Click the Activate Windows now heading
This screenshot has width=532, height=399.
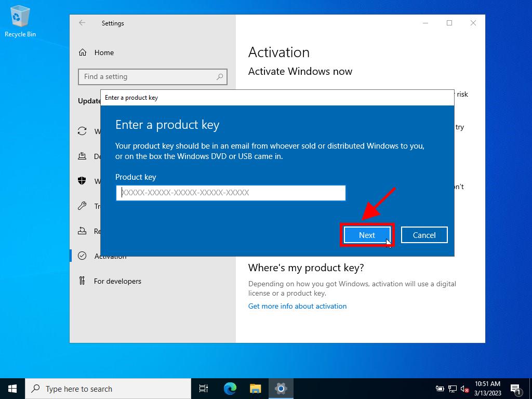click(x=300, y=71)
